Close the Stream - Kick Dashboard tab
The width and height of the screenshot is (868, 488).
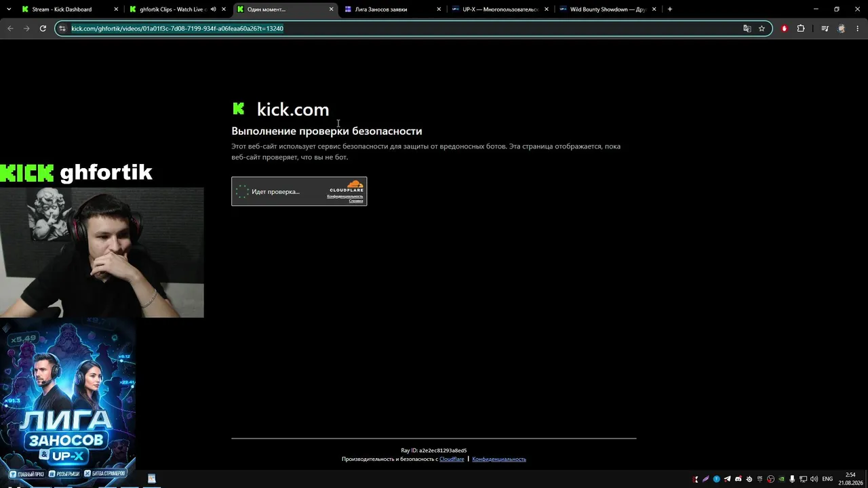[116, 9]
